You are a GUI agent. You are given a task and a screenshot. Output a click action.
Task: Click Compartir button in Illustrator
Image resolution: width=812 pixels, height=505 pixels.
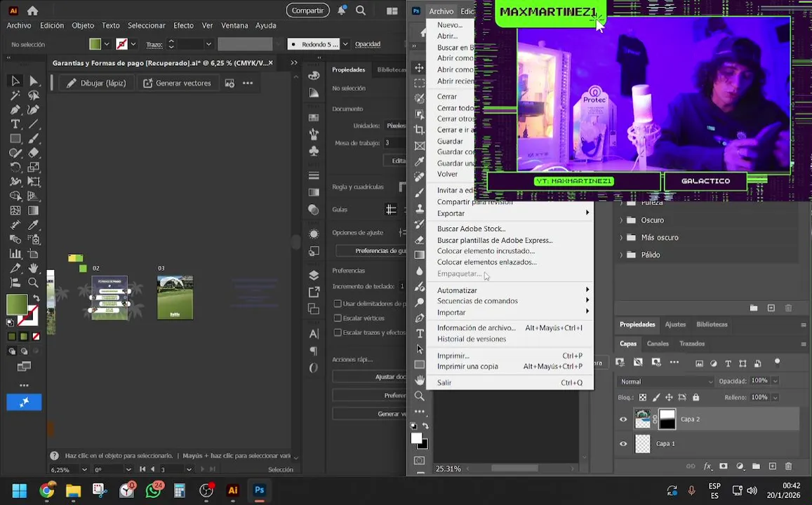307,11
